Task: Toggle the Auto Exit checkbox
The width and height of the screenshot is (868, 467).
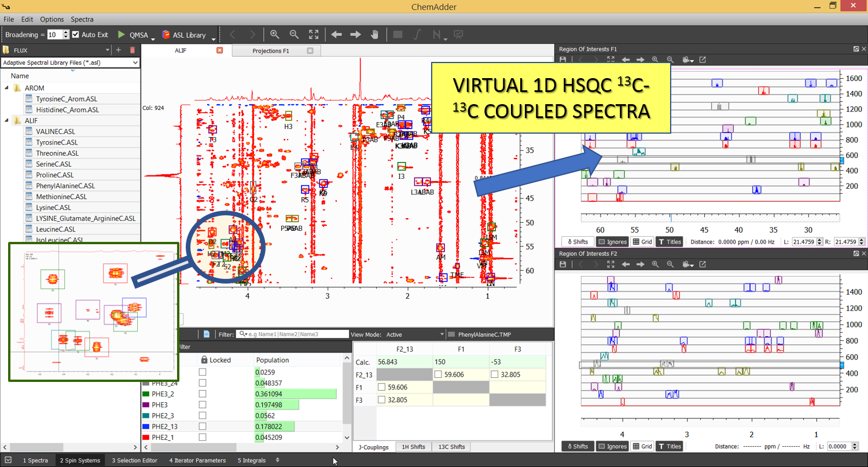Action: click(76, 35)
